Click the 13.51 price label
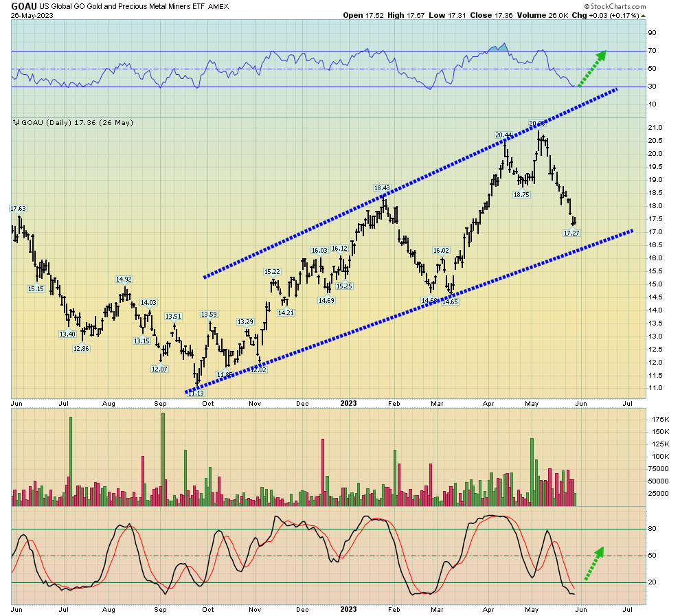The height and width of the screenshot is (616, 680). coord(173,317)
